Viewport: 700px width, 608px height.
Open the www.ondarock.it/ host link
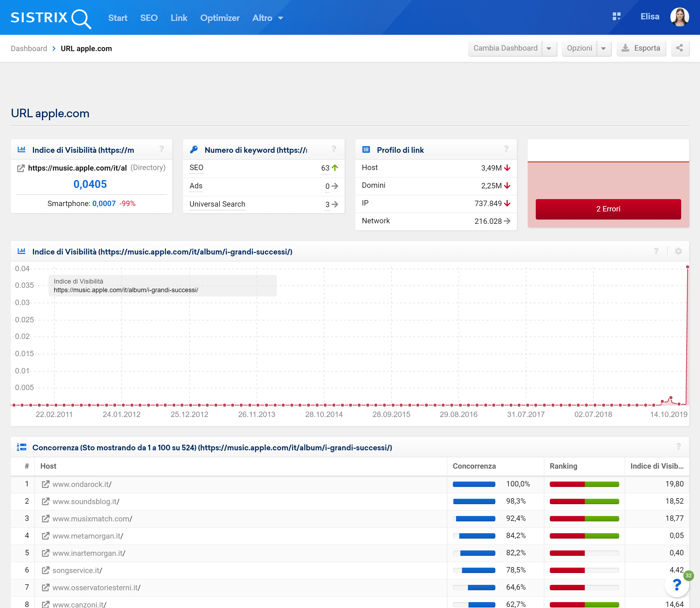click(82, 485)
